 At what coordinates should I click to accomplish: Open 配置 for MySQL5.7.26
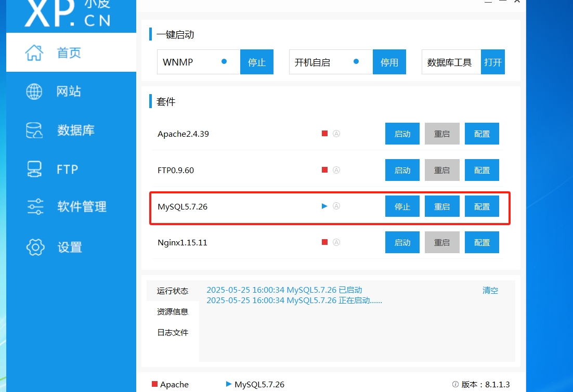click(x=481, y=206)
